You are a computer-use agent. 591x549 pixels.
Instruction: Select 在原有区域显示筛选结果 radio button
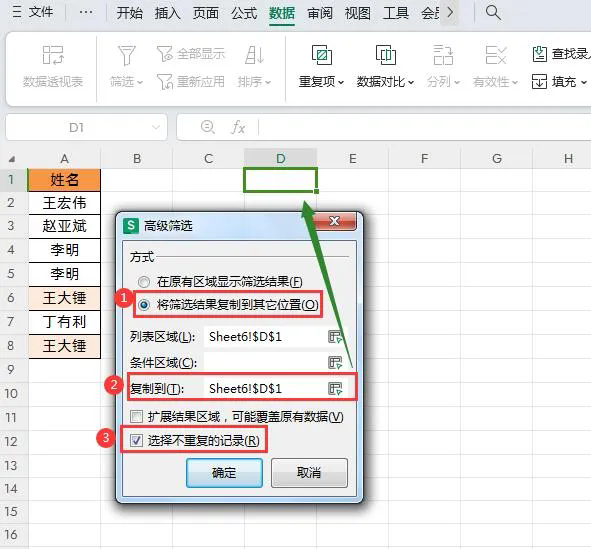tap(144, 281)
